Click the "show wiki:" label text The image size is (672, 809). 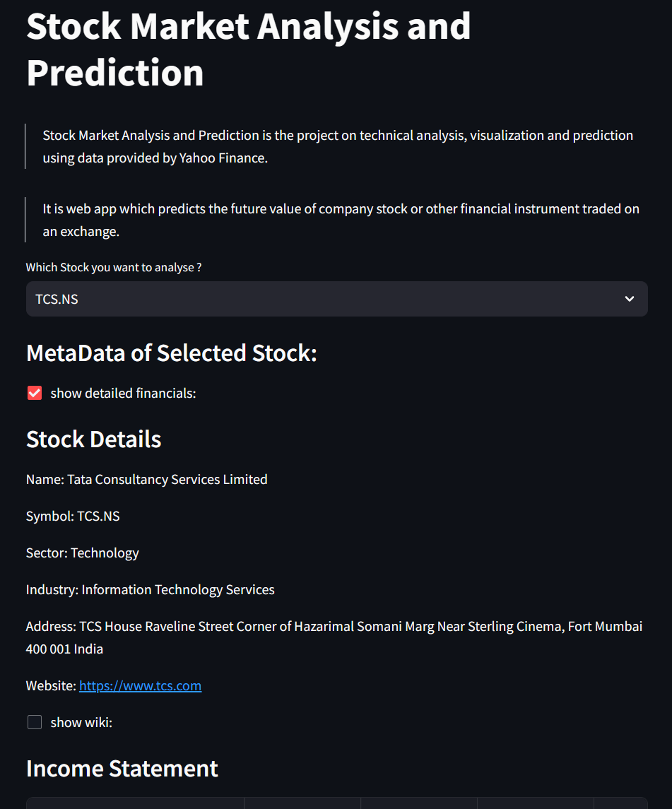(81, 722)
